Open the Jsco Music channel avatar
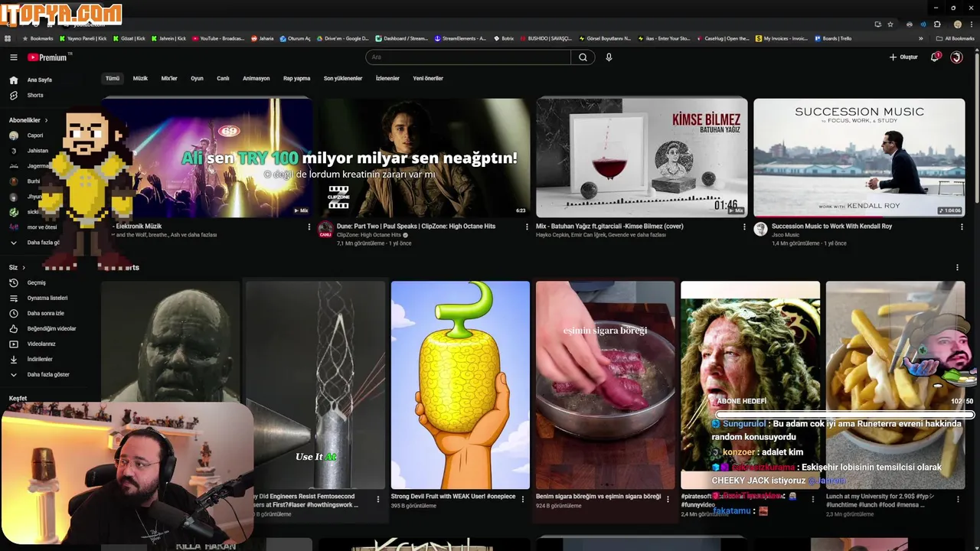 [760, 229]
